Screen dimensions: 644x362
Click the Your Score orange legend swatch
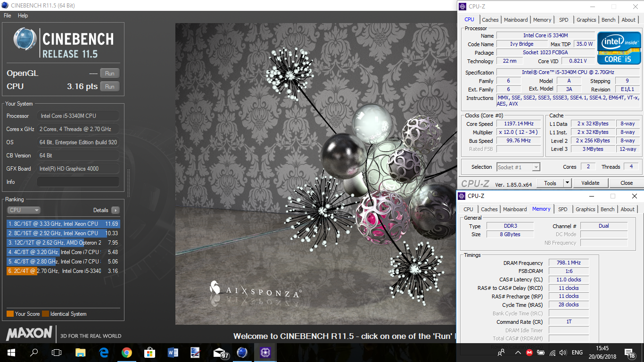point(10,314)
